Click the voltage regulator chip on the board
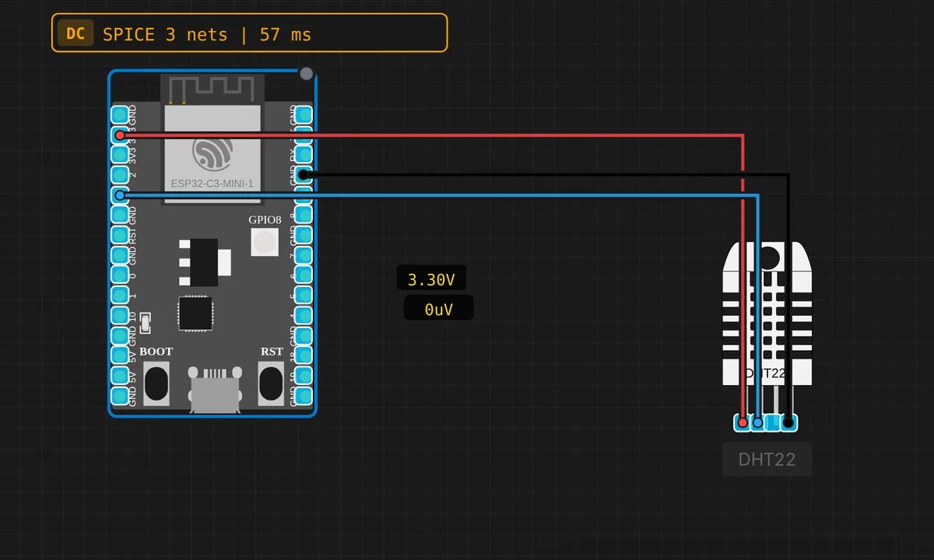The width and height of the screenshot is (934, 560). [205, 261]
